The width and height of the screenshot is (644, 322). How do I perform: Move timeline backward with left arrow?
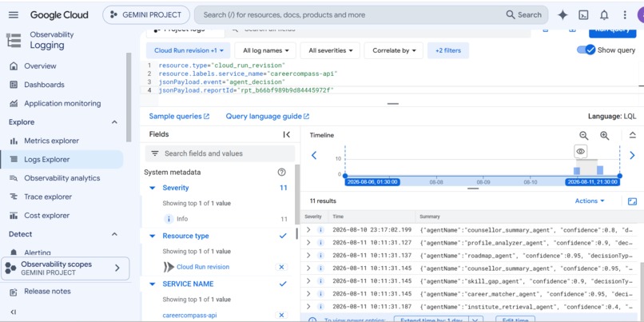[x=314, y=155]
